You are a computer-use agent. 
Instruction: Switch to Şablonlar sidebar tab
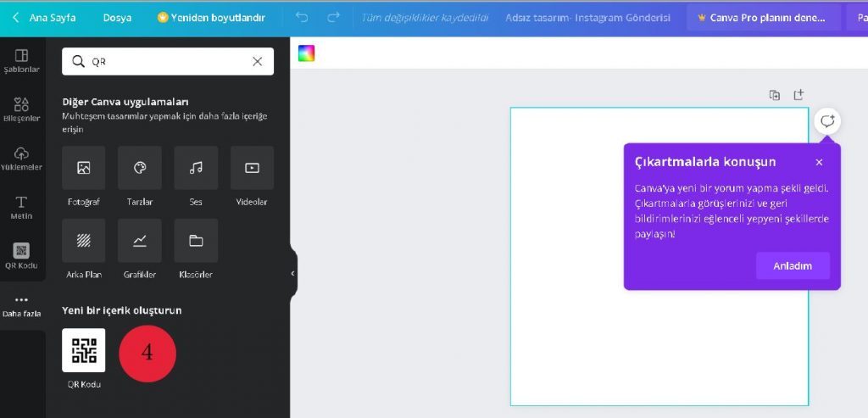point(22,60)
